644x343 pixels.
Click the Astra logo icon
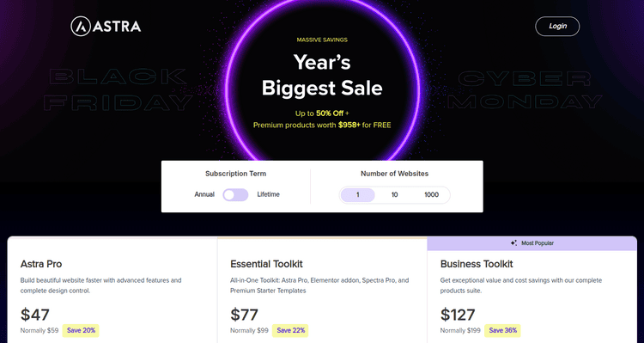click(81, 27)
